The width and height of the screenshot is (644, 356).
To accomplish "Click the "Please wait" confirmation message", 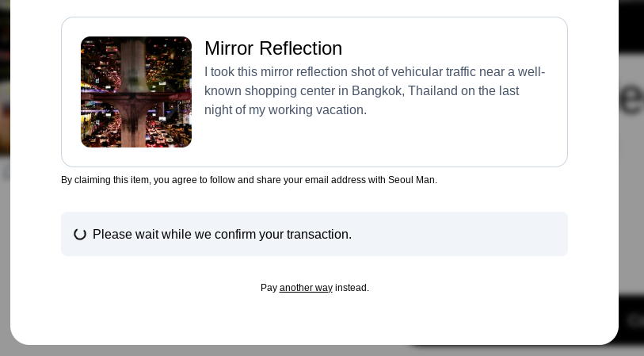I will click(x=222, y=234).
